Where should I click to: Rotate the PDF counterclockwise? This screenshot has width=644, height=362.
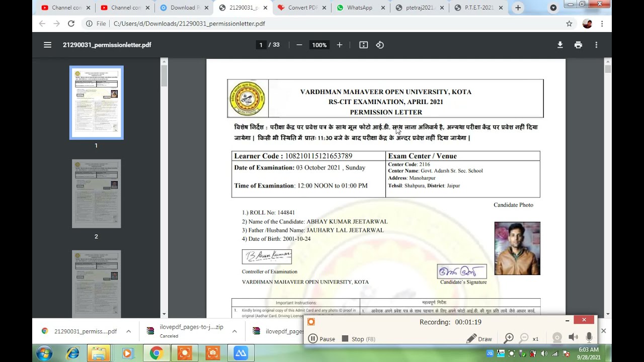click(380, 45)
